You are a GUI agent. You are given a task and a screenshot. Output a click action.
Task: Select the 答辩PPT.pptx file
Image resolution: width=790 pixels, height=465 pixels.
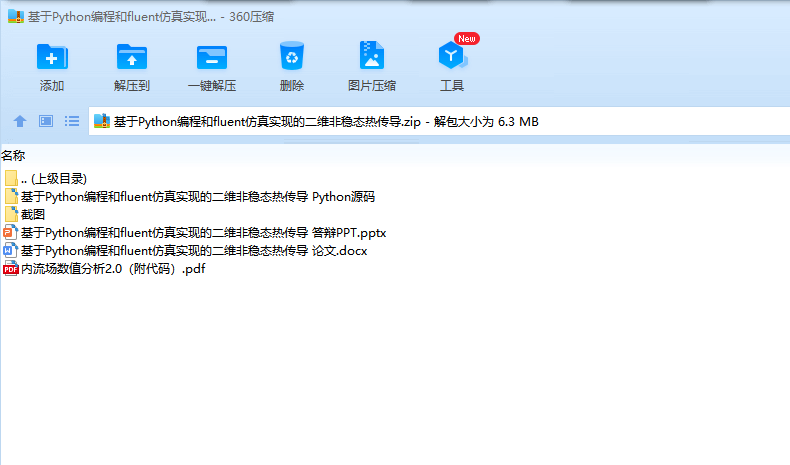point(195,233)
